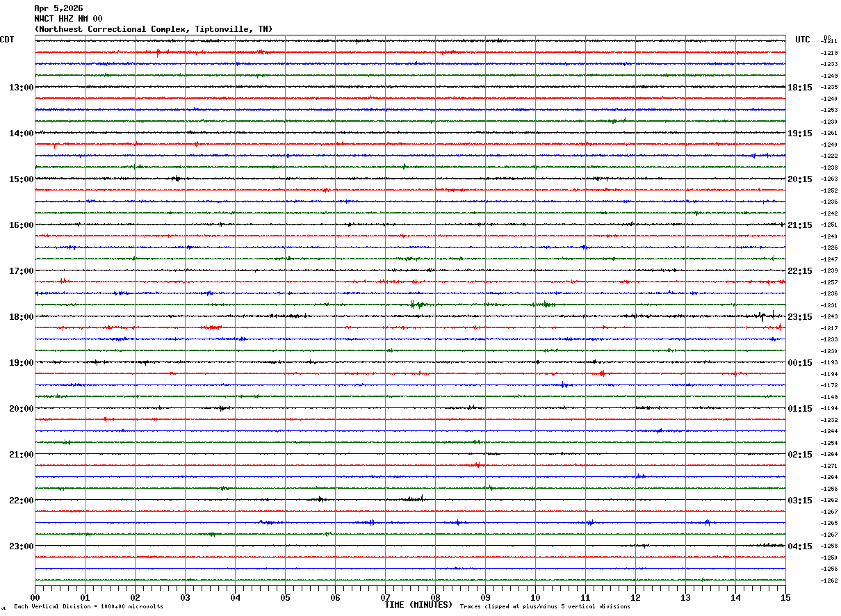Click the 04:15 UTC time label
This screenshot has width=841, height=616.
click(800, 546)
